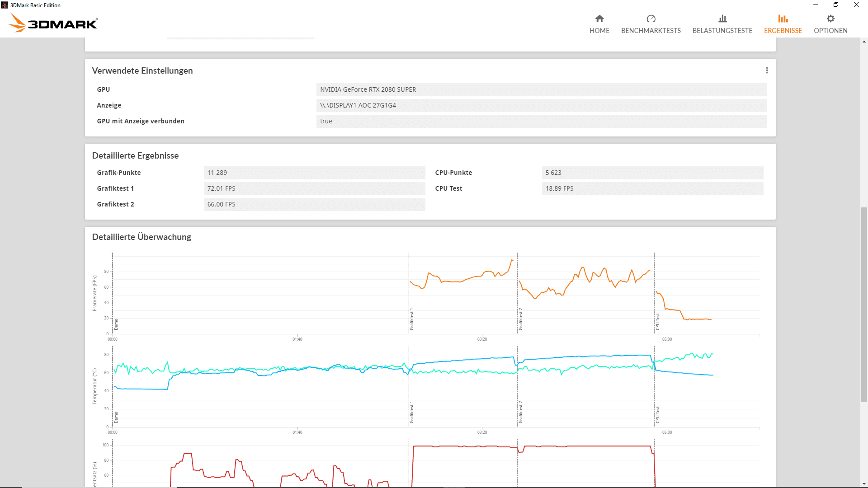Click the scroll down arrow
The width and height of the screenshot is (868, 488).
[x=864, y=484]
